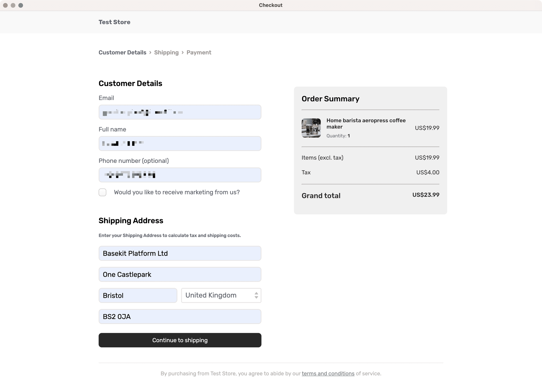Open the country selector stepper arrows
Screen dimensions: 542x392
(256, 295)
